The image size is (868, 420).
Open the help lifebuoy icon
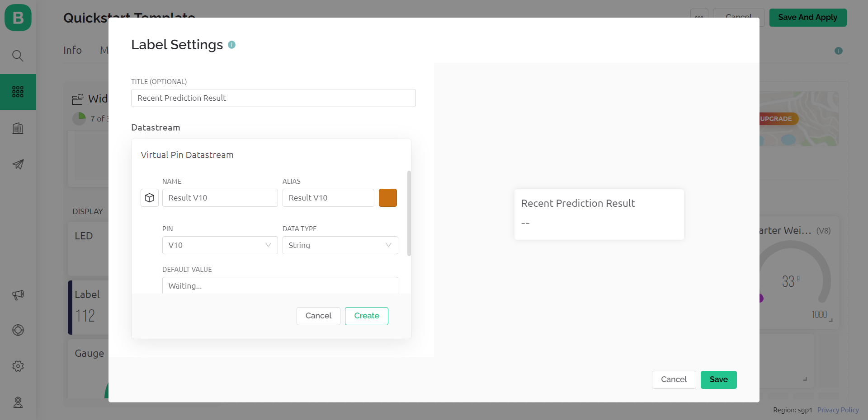18,330
